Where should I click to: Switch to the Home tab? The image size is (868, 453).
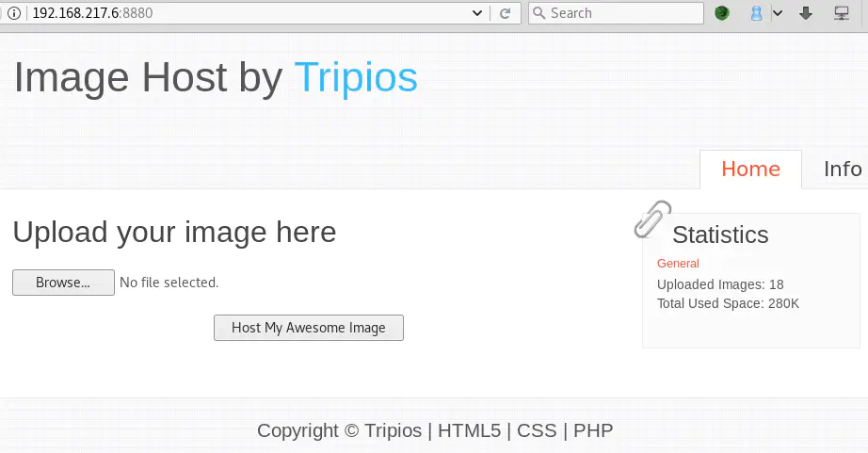tap(750, 169)
